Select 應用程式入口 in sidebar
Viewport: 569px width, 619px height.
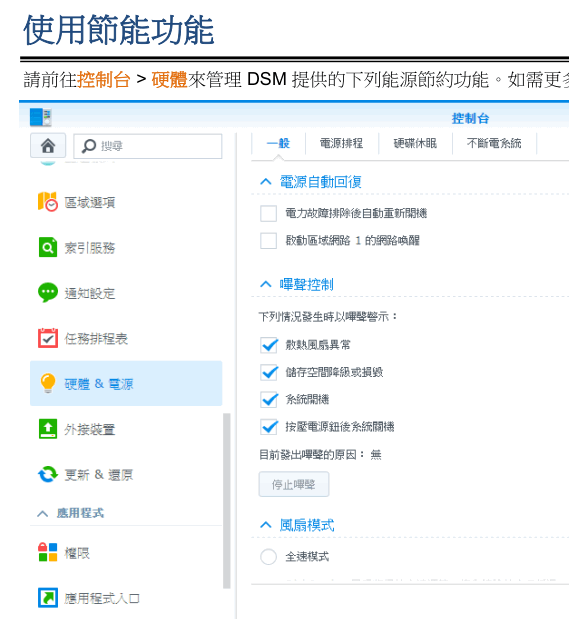point(126,598)
